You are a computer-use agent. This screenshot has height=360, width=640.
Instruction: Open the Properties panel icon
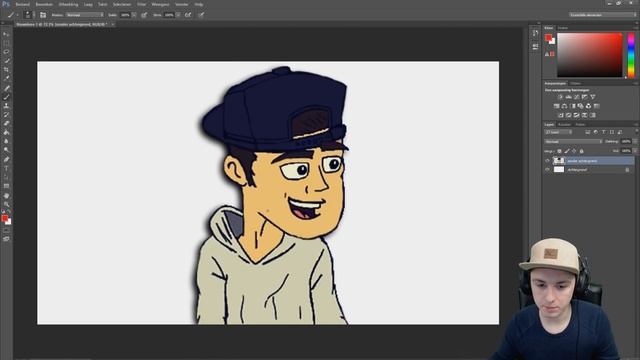pos(535,47)
